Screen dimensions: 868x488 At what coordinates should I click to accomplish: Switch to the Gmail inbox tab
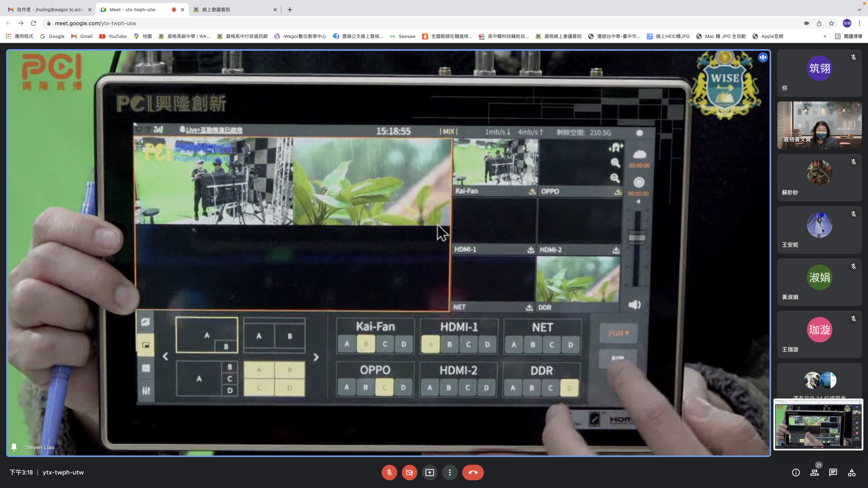[49, 9]
